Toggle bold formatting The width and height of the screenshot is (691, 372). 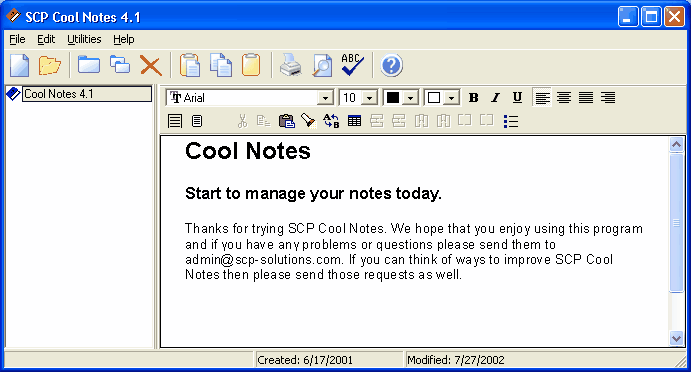tap(474, 97)
